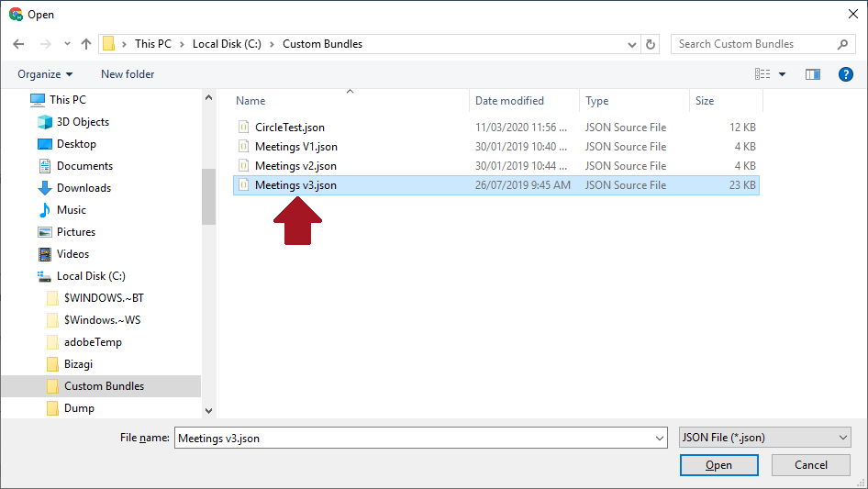Viewport: 868px width, 489px height.
Task: Click the 23 KB size of Meetings v3.json
Action: 742,185
